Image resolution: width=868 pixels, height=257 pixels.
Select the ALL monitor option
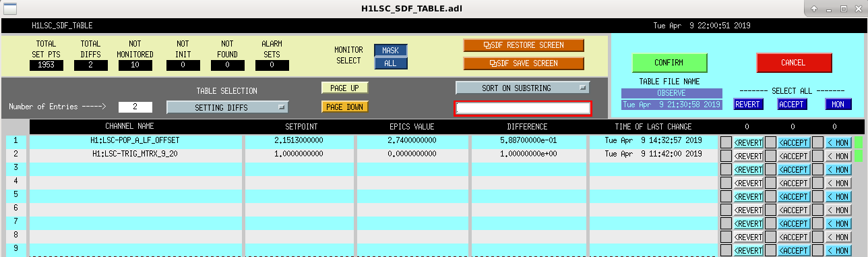[391, 63]
